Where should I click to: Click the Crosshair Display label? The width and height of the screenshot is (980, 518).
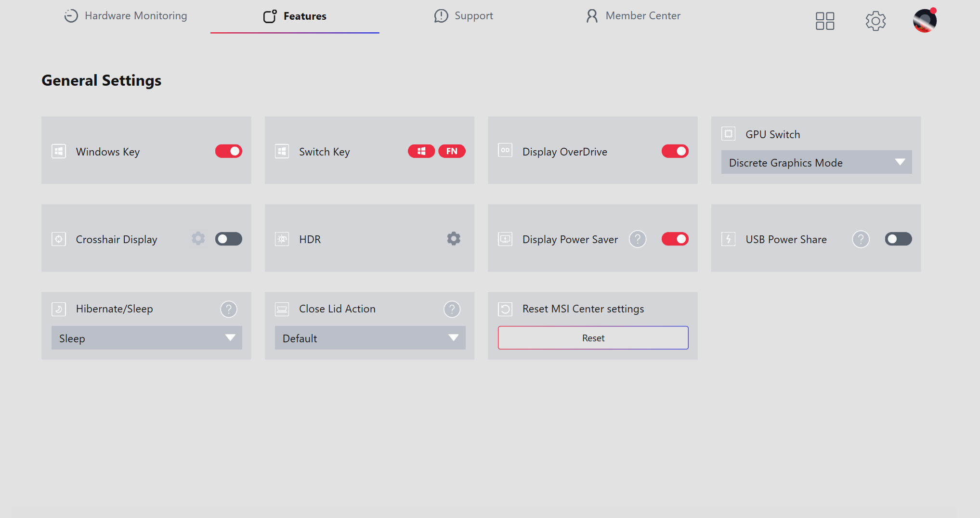117,239
